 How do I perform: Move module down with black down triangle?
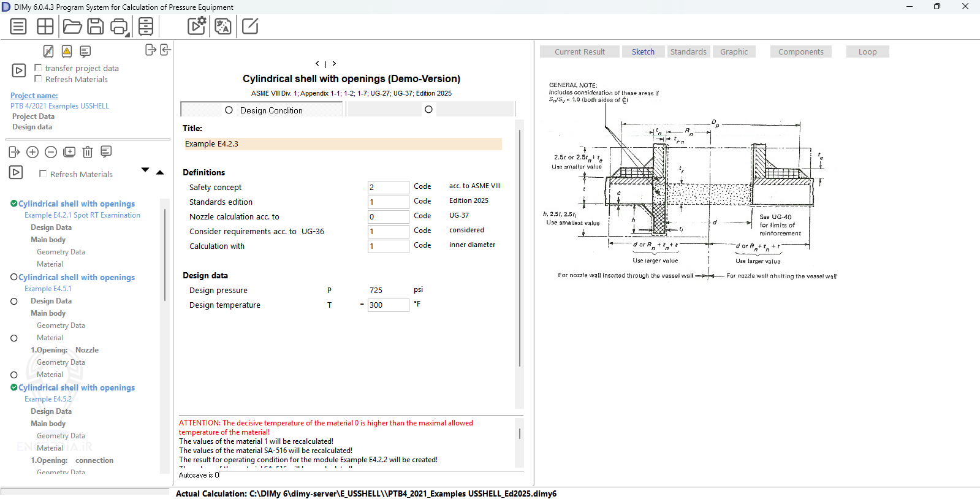(145, 170)
